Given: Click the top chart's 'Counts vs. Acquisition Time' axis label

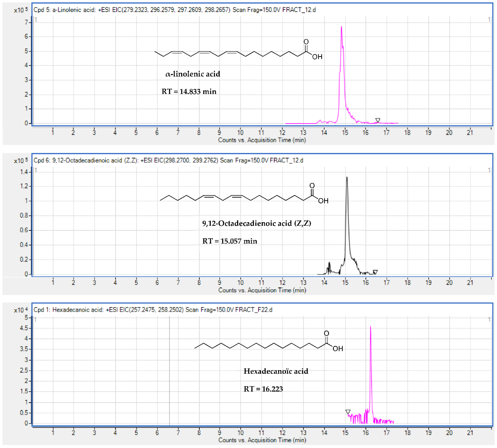Looking at the screenshot, I should pyautogui.click(x=262, y=140).
